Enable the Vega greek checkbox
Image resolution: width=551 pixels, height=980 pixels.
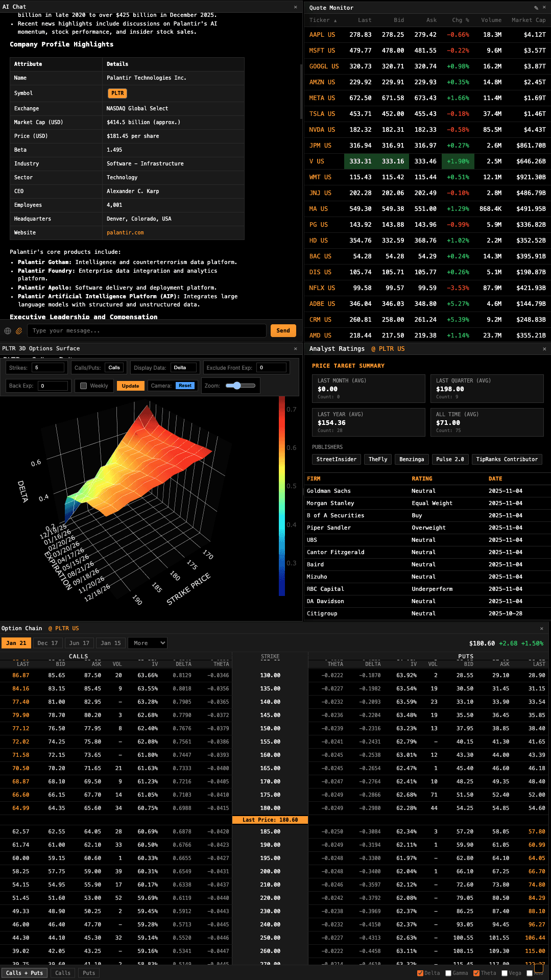coord(505,973)
